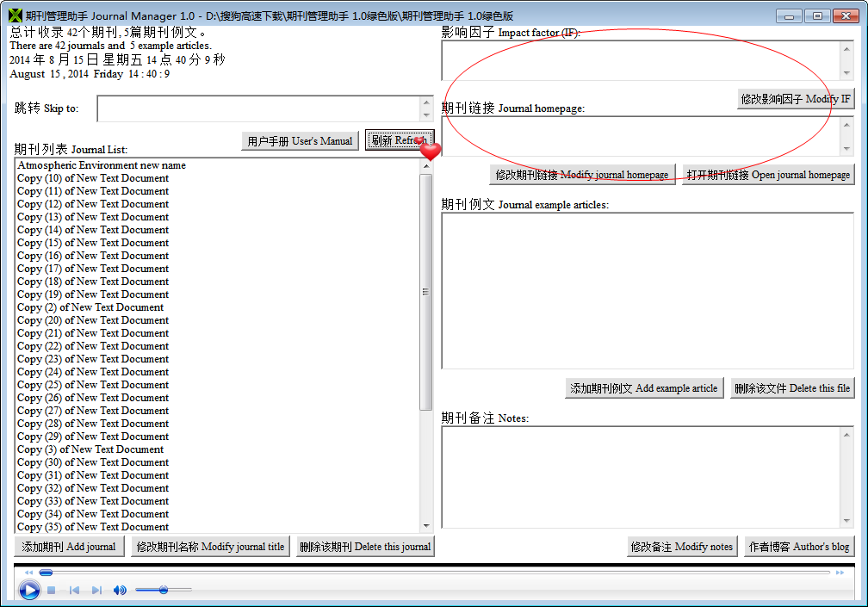Minimize the Journal Manager window
868x607 pixels.
click(x=789, y=16)
